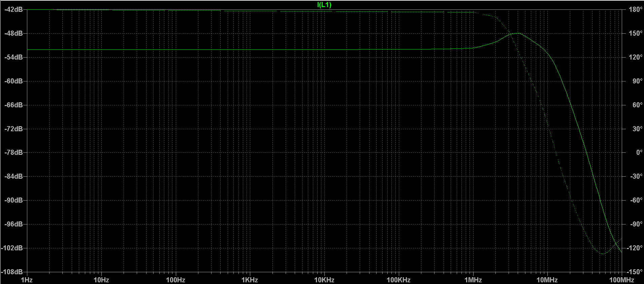Click the 0° phase axis label

click(x=639, y=152)
